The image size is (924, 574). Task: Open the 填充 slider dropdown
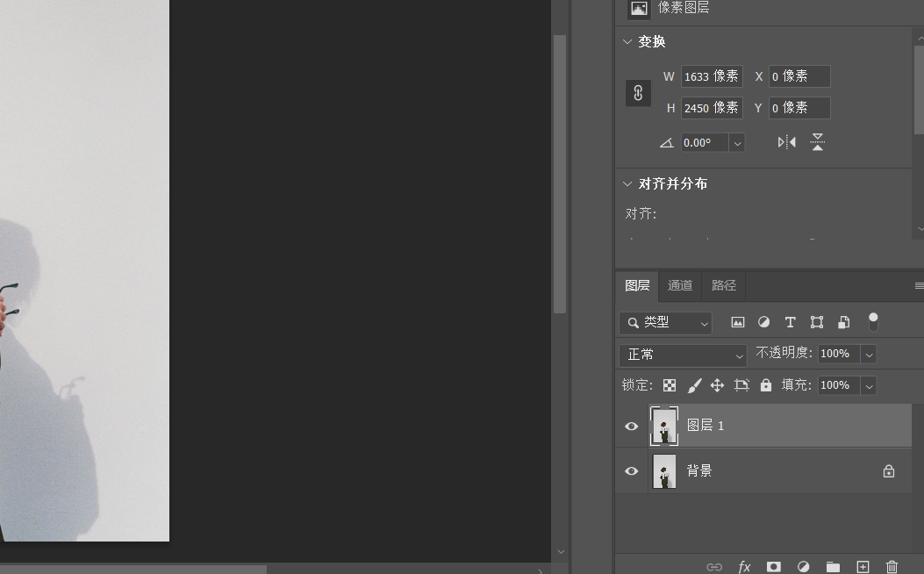pyautogui.click(x=869, y=386)
